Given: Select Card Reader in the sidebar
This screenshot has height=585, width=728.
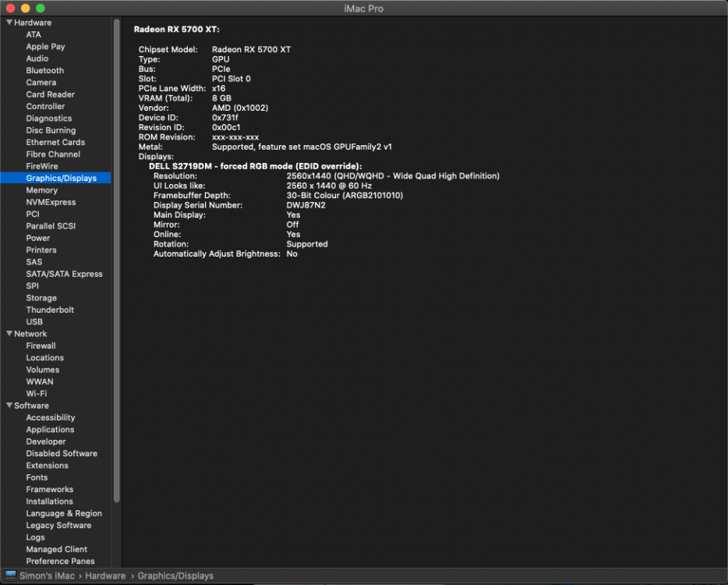Looking at the screenshot, I should point(50,94).
